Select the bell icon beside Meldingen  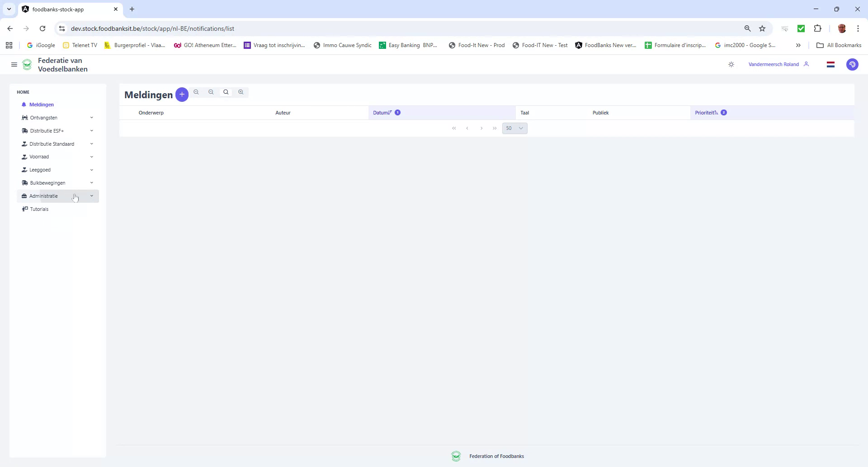tap(24, 105)
